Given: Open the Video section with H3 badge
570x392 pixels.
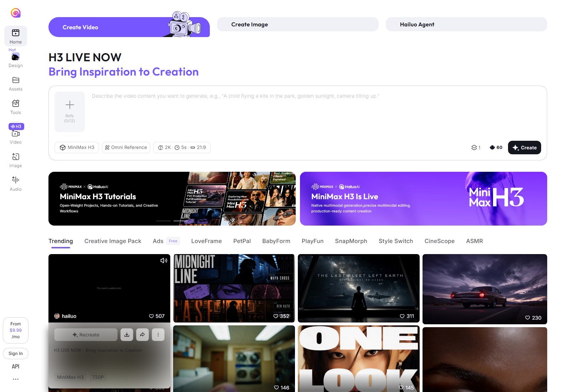Looking at the screenshot, I should point(16,134).
